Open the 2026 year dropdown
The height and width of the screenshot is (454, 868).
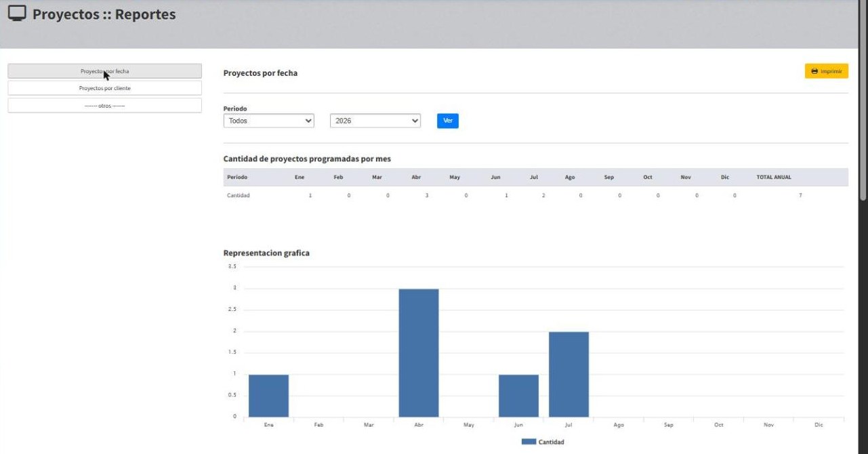375,121
